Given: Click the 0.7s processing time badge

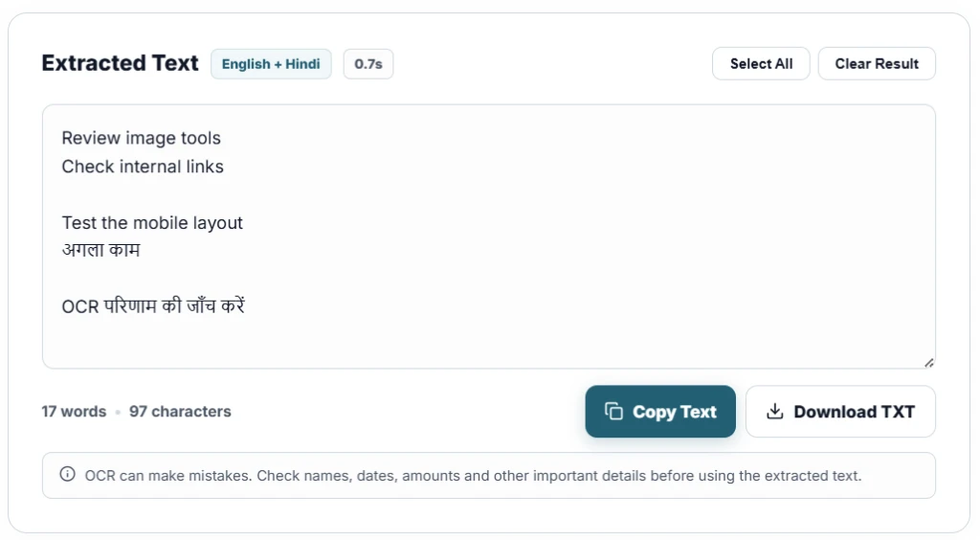Looking at the screenshot, I should (368, 64).
